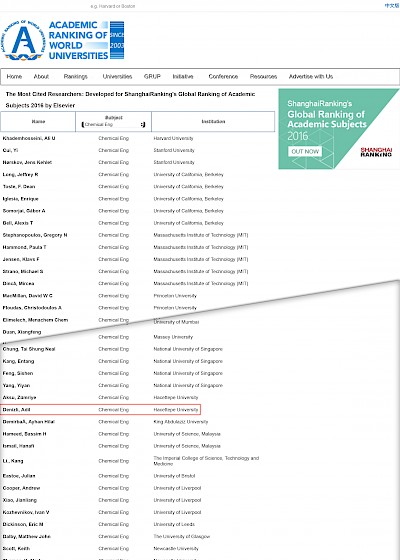Switch to Chinese language link at top right
Viewport: 400px width, 560px height.
pyautogui.click(x=392, y=6)
